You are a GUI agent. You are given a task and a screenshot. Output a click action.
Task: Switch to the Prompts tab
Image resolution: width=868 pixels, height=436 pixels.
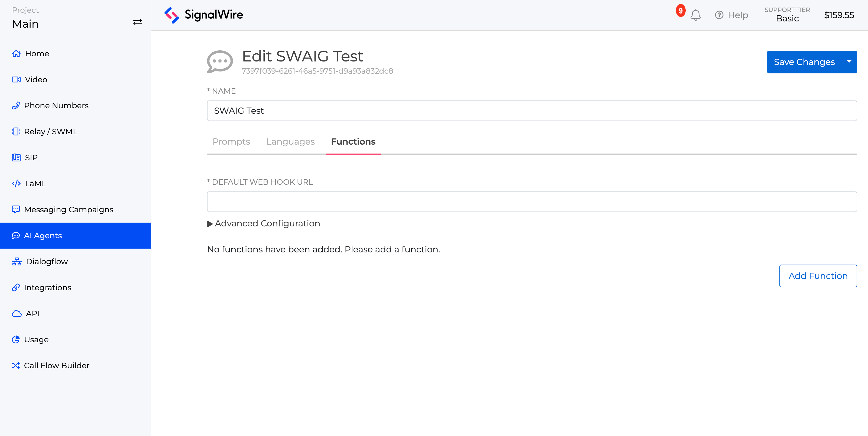(x=231, y=142)
